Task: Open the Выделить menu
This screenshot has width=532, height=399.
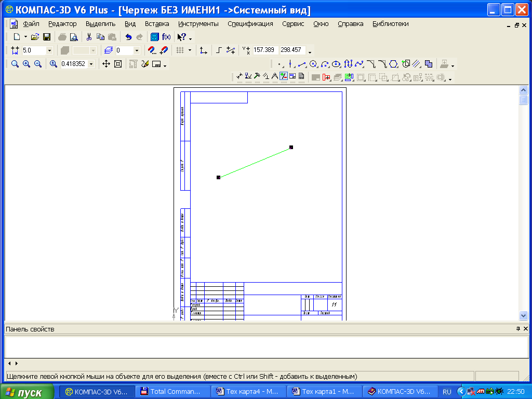Action: coord(100,24)
